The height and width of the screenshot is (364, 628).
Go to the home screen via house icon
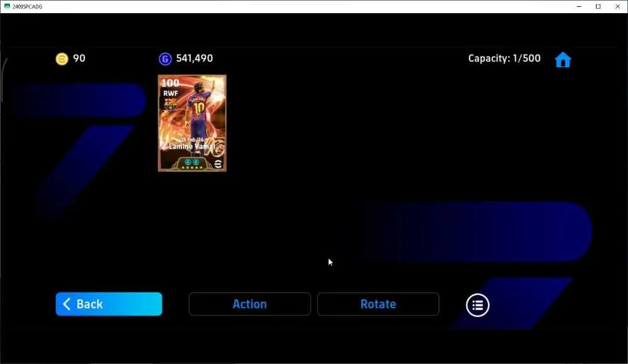click(563, 60)
